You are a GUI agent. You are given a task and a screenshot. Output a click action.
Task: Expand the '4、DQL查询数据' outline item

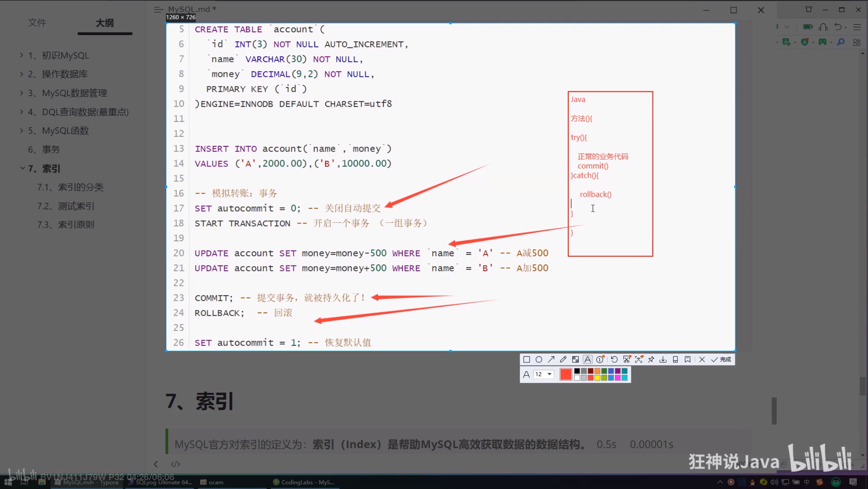tap(22, 112)
